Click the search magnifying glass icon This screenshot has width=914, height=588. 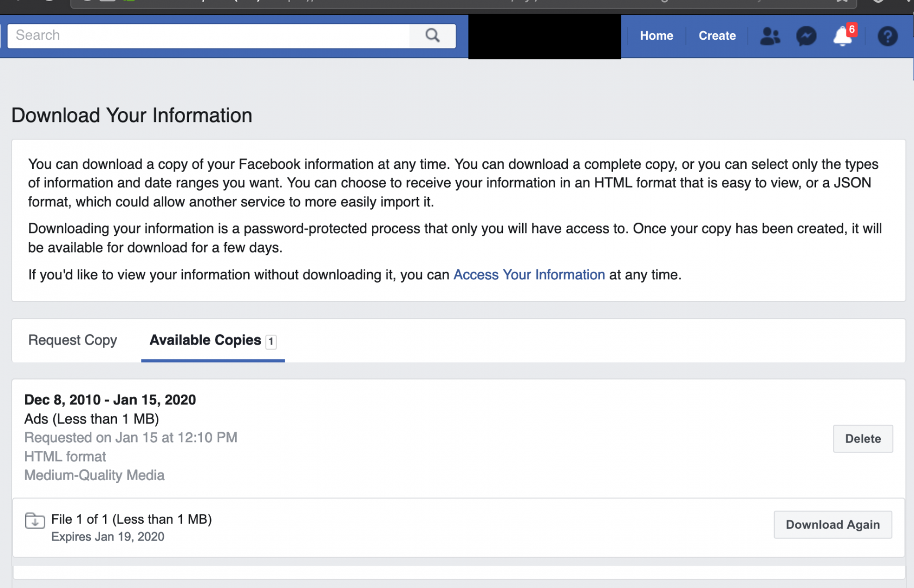[432, 36]
